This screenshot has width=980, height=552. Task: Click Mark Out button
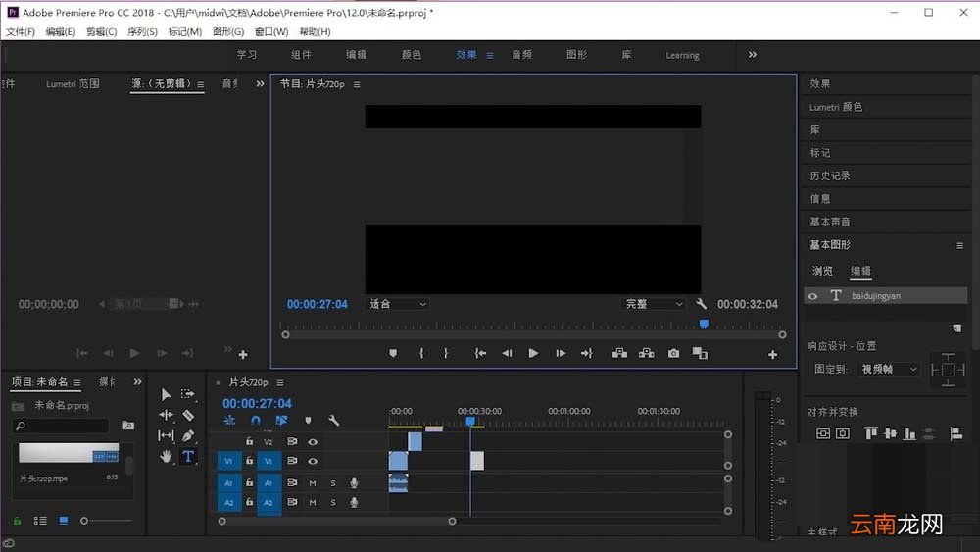(446, 353)
